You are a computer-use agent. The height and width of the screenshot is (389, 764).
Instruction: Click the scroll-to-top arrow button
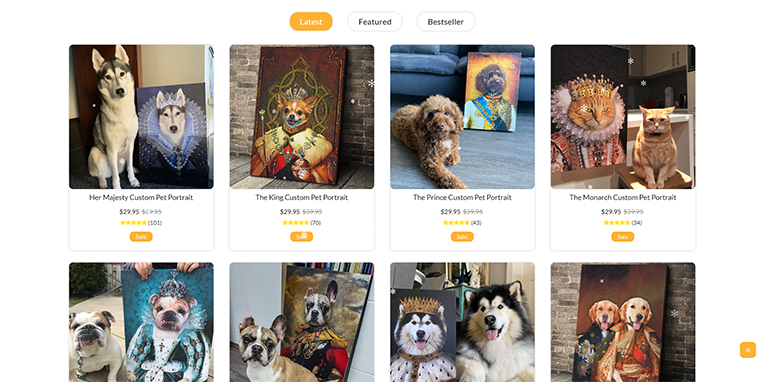pos(747,350)
